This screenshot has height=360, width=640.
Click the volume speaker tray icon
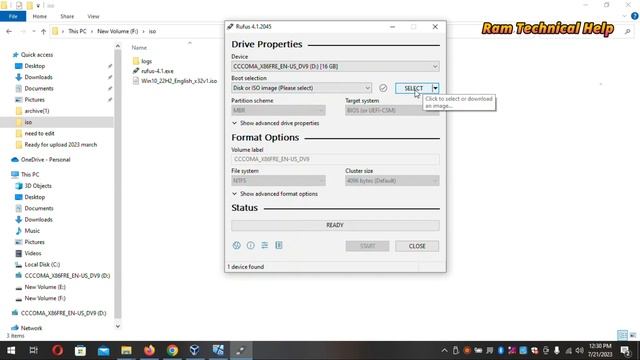[x=579, y=351]
